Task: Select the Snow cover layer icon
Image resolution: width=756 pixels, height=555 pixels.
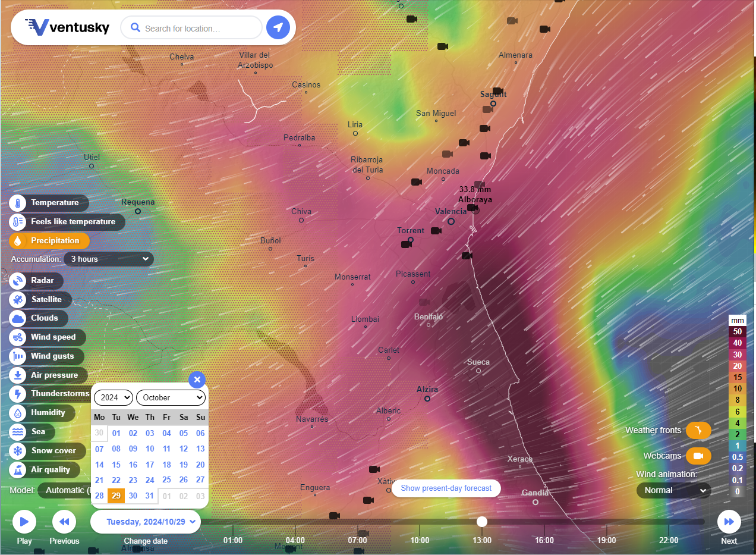Action: (18, 451)
